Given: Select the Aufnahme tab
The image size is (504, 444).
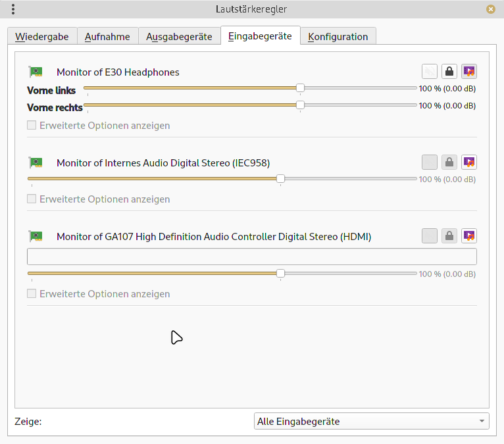Looking at the screenshot, I should [107, 37].
